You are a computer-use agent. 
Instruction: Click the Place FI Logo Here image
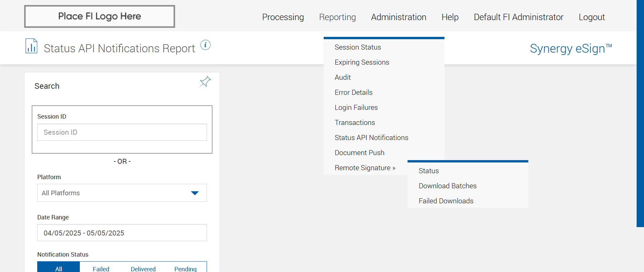100,16
